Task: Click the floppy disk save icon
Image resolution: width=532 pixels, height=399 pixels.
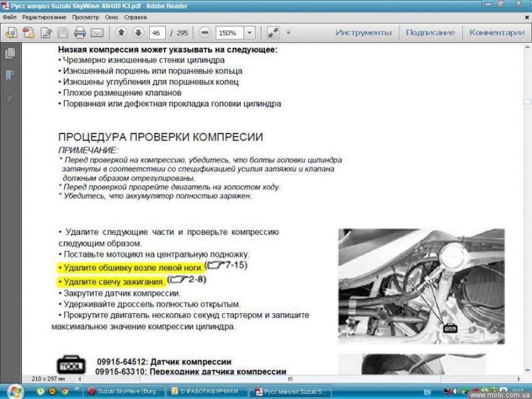Action: click(63, 33)
